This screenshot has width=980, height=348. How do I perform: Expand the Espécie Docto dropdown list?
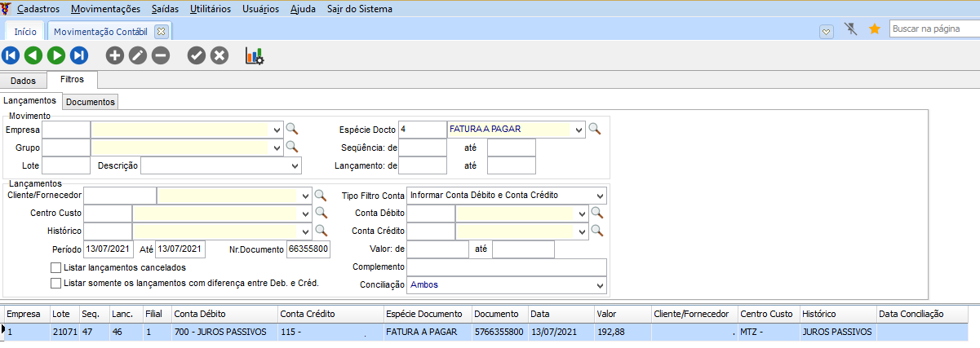point(579,130)
